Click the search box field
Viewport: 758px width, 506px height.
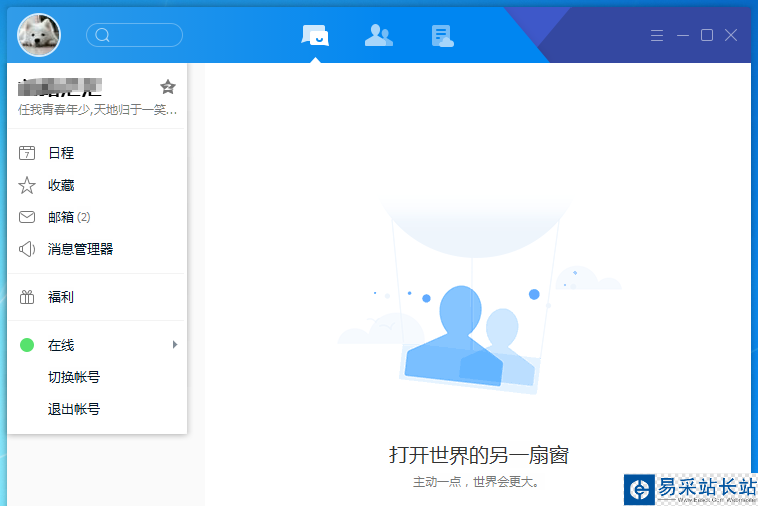pyautogui.click(x=134, y=35)
